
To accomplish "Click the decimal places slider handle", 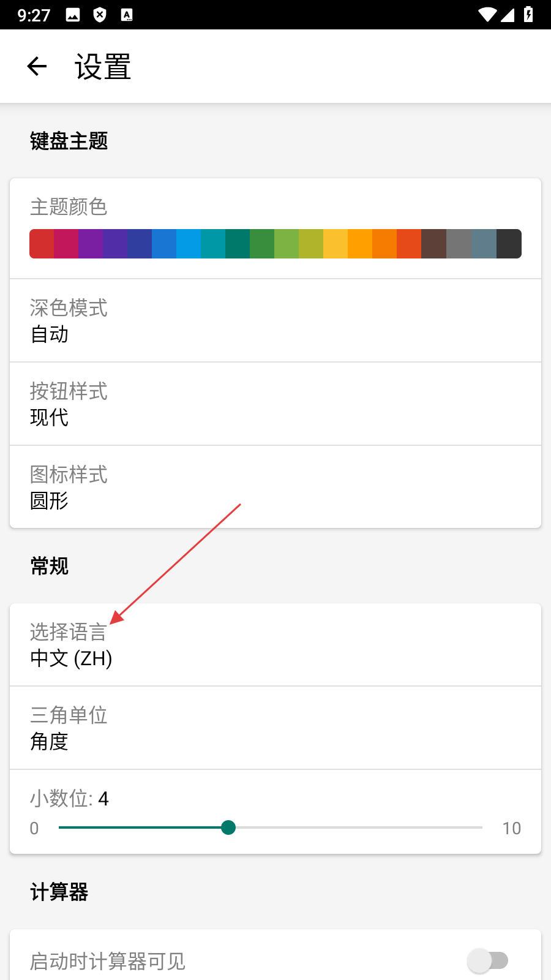I will pos(228,827).
